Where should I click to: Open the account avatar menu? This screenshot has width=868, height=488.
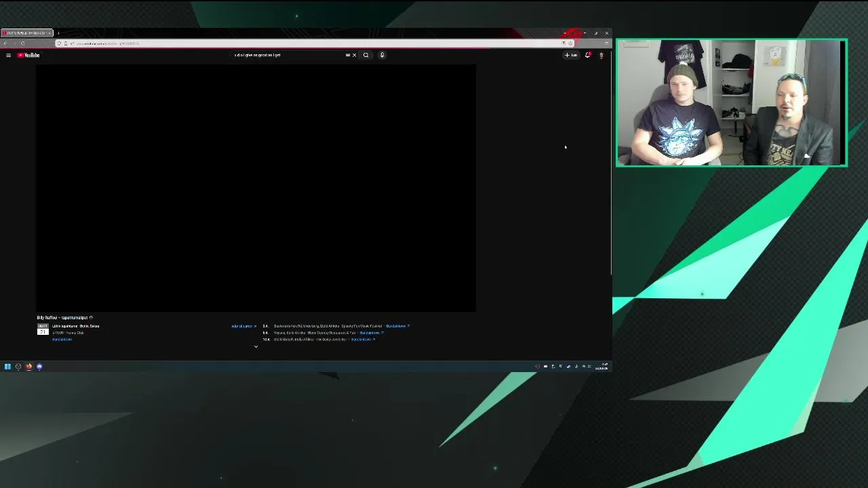click(601, 55)
